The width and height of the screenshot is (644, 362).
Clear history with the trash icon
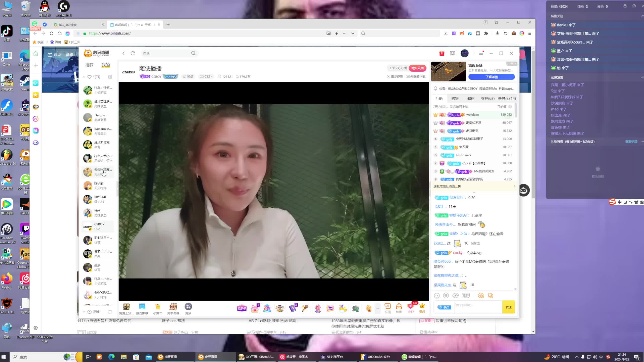point(110,312)
